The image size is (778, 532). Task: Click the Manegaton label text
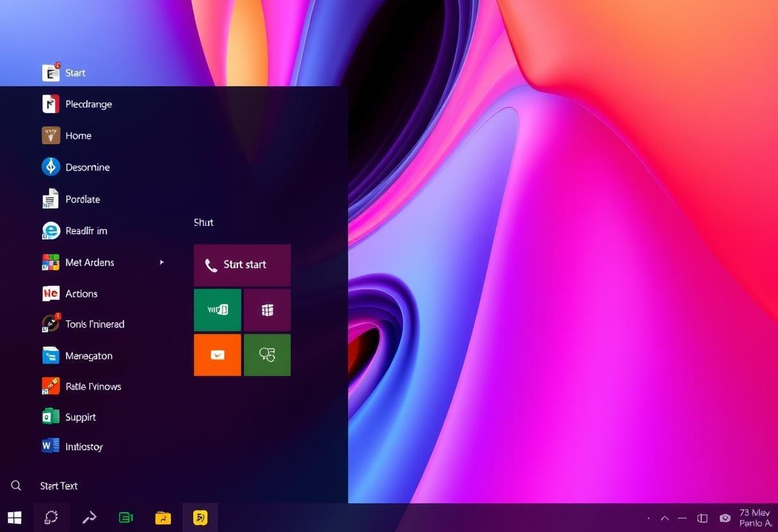coord(89,356)
